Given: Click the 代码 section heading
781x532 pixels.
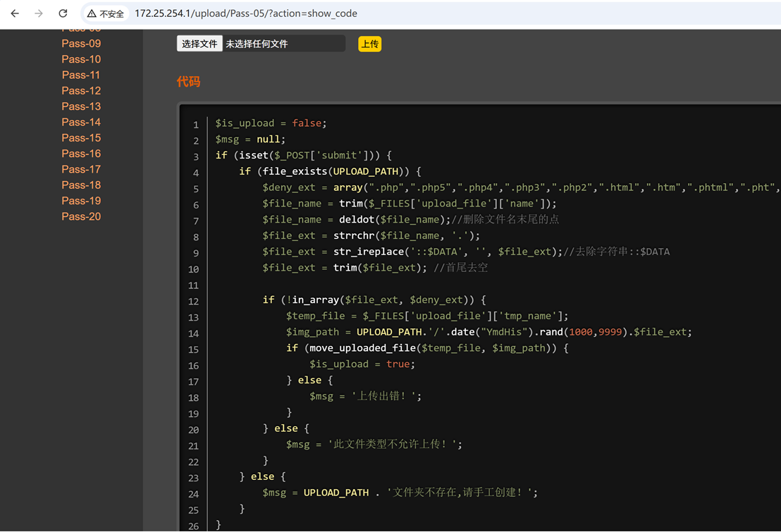Looking at the screenshot, I should coord(188,82).
